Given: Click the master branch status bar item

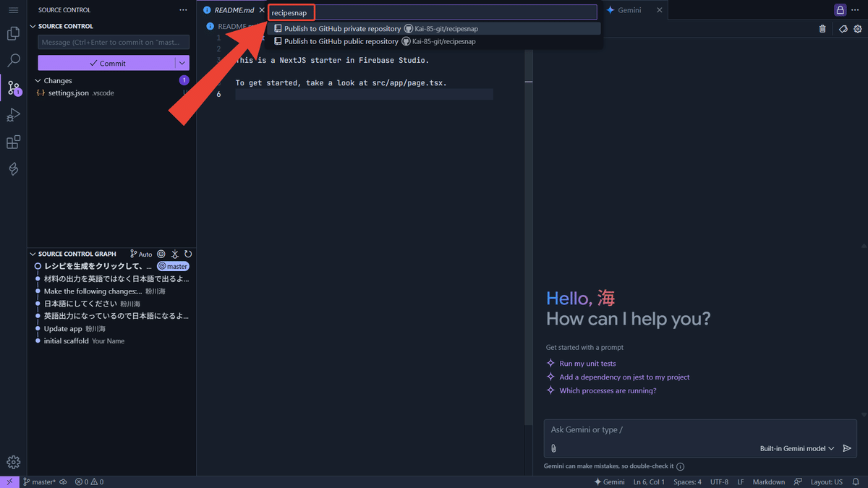Looking at the screenshot, I should [39, 481].
